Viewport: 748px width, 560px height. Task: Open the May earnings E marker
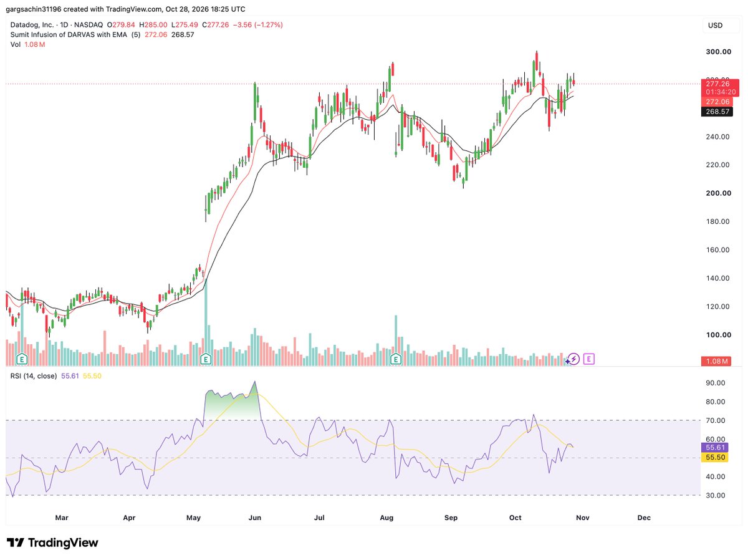click(205, 359)
